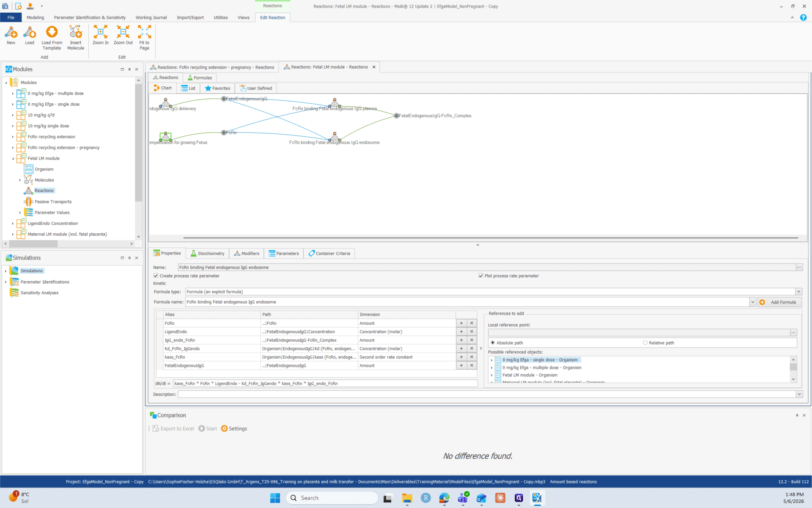This screenshot has height=508, width=812.
Task: Expand the 10 mg/kg q7d module
Action: (13, 115)
